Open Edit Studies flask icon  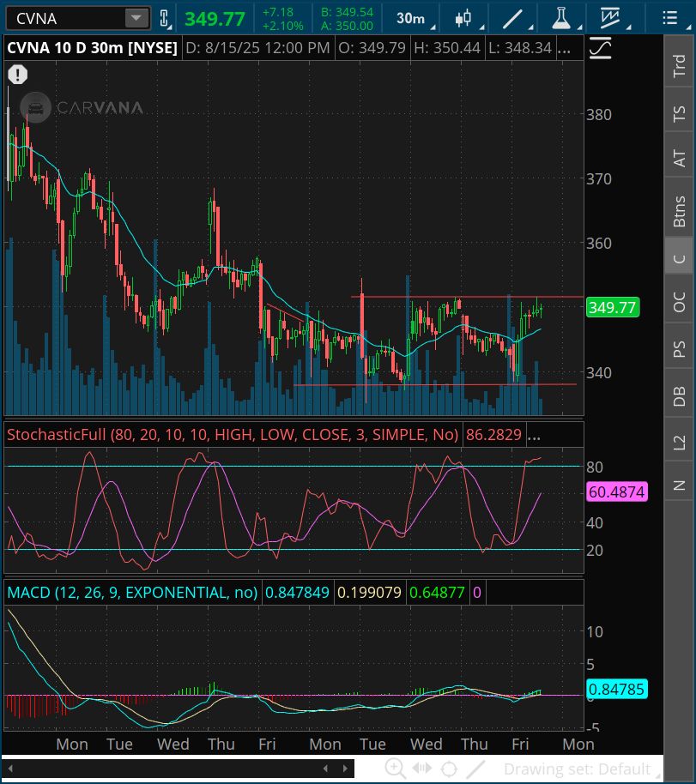tap(561, 18)
